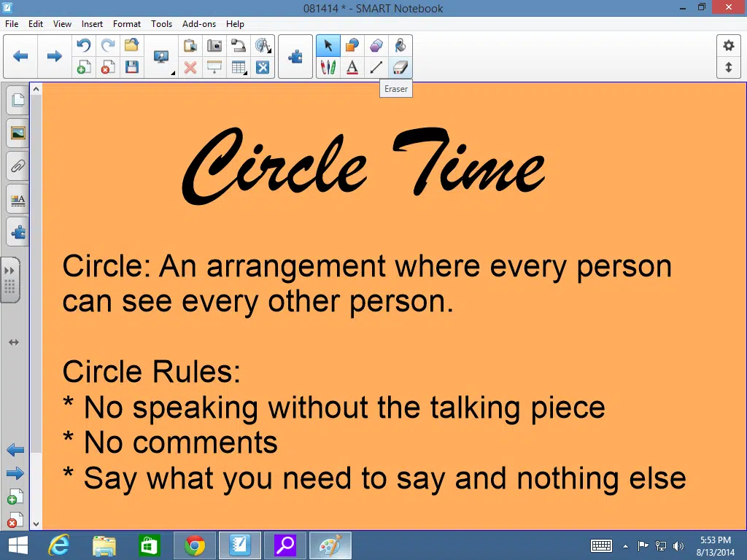This screenshot has height=560, width=747.
Task: Open the Windows Start button
Action: pyautogui.click(x=18, y=545)
